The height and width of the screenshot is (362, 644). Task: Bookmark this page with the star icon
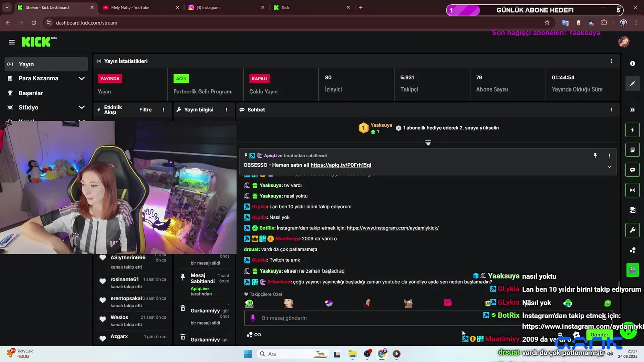(x=547, y=23)
